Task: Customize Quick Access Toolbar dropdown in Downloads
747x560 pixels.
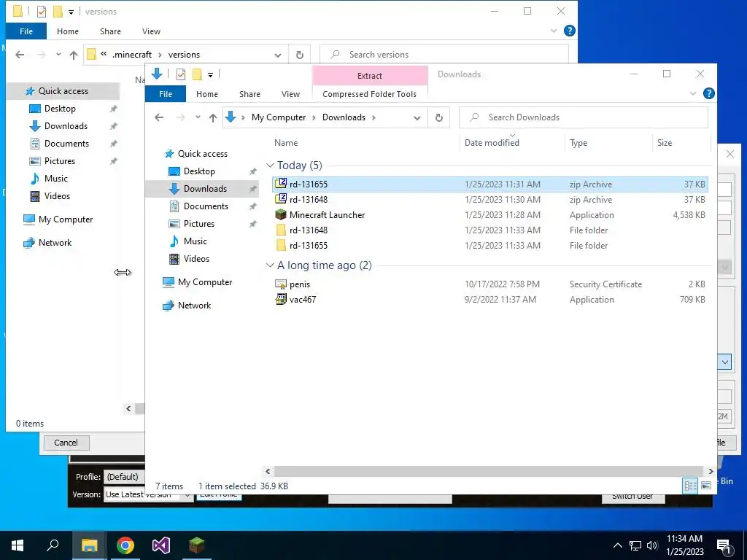Action: click(x=210, y=75)
